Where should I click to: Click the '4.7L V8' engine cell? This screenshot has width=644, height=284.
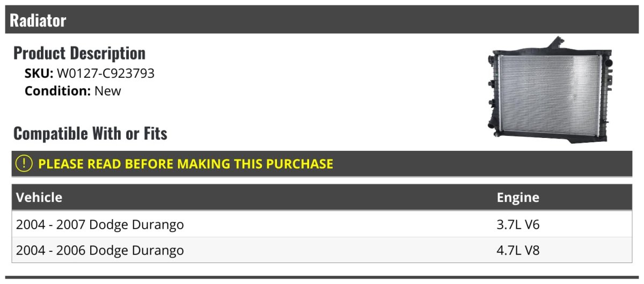tap(518, 250)
